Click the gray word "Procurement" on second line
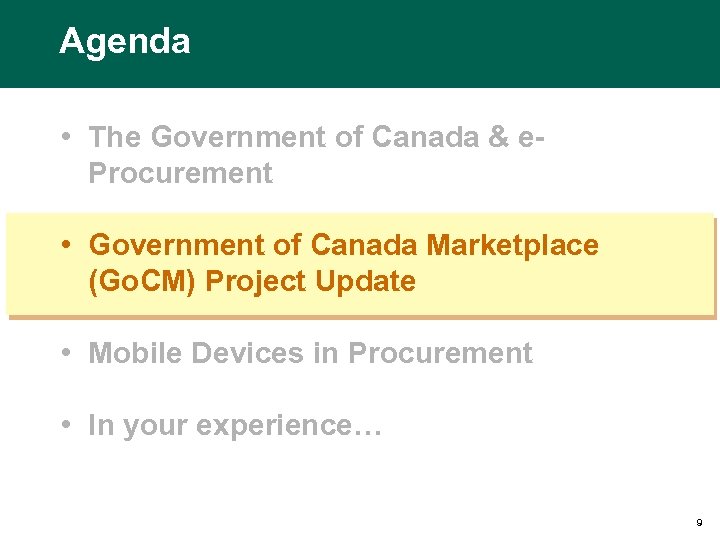 (x=180, y=173)
